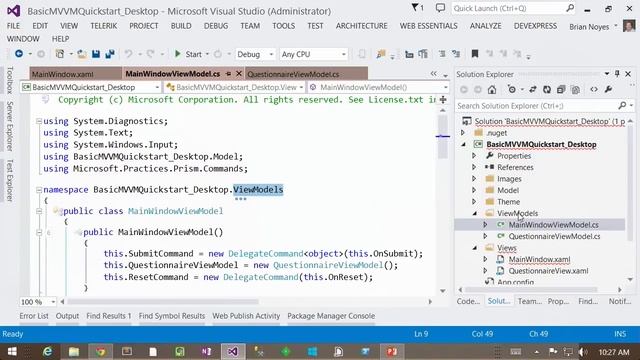Open Chrome from the taskbar
The height and width of the screenshot is (360, 640).
point(100,351)
